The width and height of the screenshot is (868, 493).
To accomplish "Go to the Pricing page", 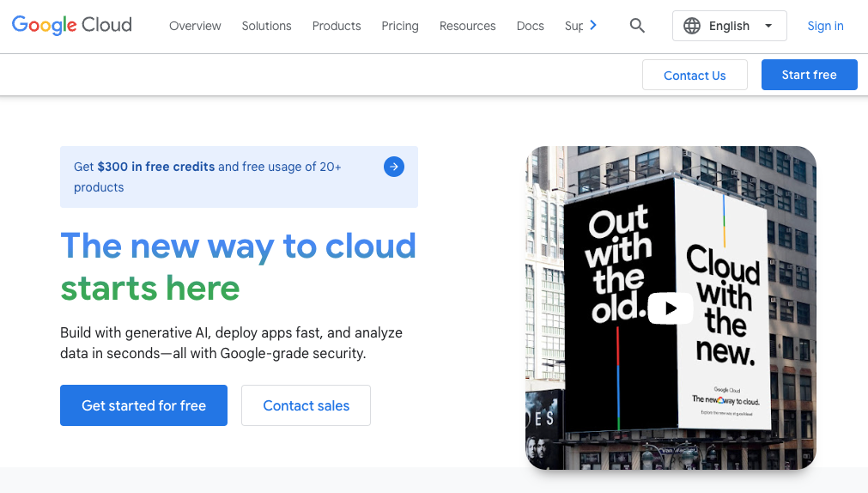I will pyautogui.click(x=400, y=26).
